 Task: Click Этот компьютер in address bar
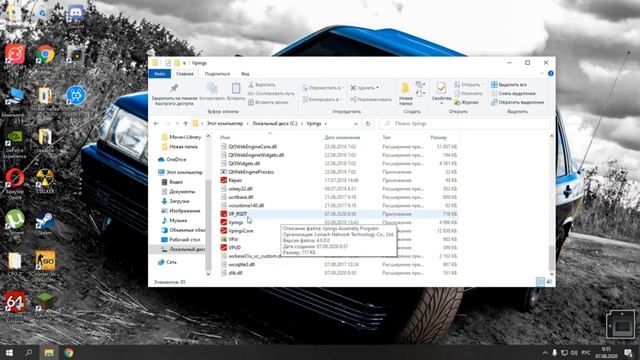tap(224, 123)
